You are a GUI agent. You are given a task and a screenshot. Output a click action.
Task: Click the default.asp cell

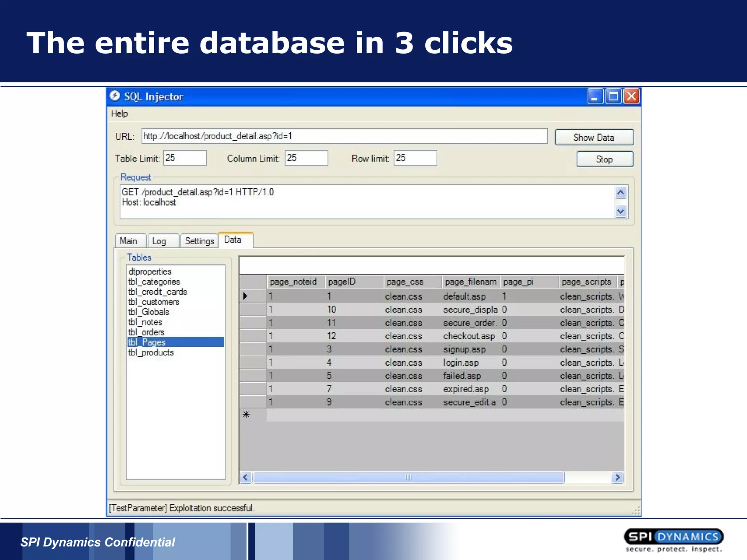pos(471,296)
